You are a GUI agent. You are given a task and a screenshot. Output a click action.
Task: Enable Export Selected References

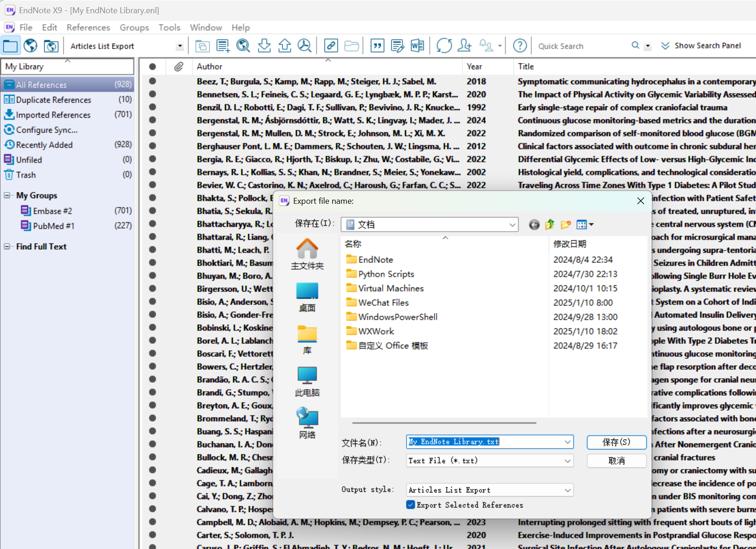[x=411, y=505]
